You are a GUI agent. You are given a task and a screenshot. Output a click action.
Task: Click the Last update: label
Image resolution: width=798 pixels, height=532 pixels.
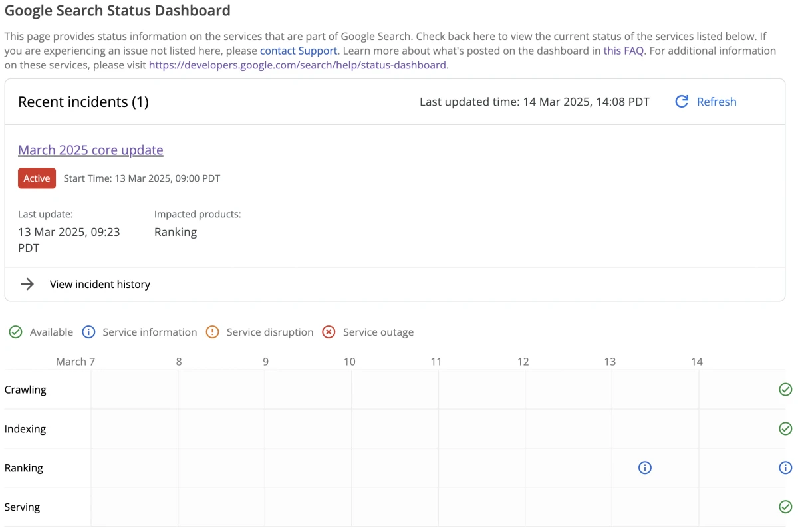click(45, 214)
